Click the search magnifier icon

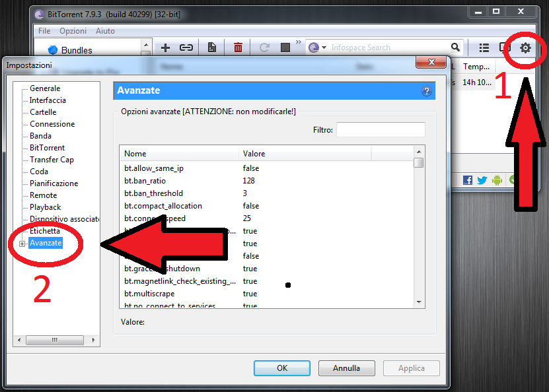(455, 47)
